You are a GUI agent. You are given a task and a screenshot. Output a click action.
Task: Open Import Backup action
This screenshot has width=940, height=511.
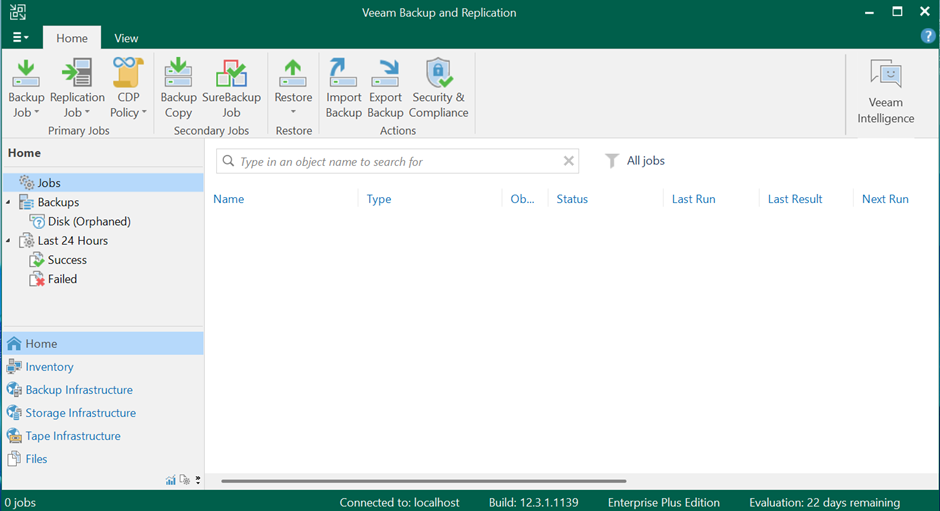tap(343, 73)
